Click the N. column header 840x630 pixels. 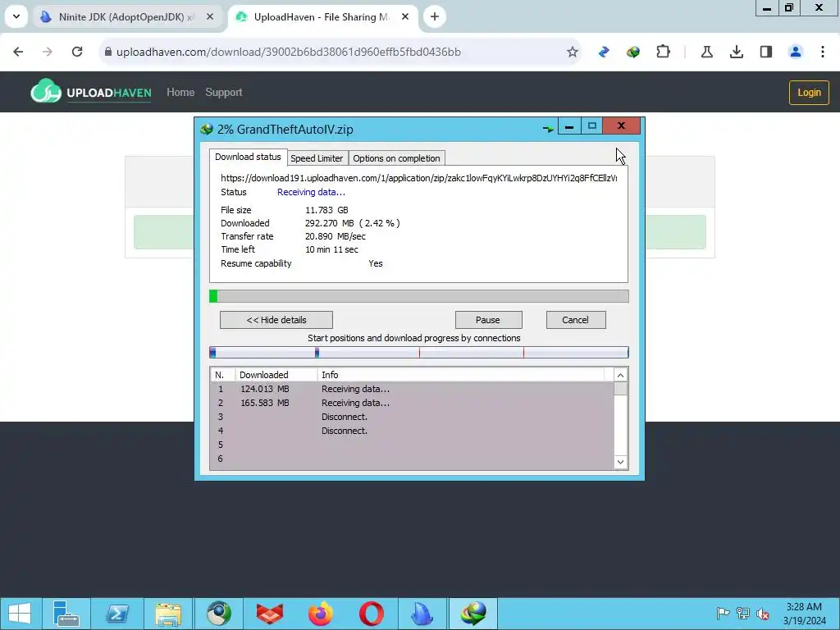221,374
